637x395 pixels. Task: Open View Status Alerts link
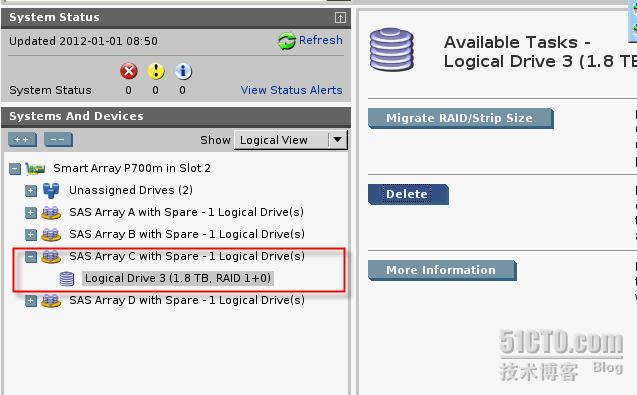[x=291, y=90]
